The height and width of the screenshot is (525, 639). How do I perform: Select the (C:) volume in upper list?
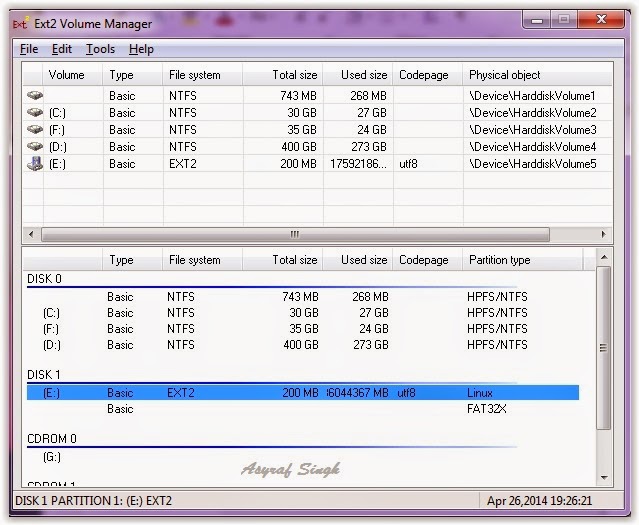[x=57, y=112]
